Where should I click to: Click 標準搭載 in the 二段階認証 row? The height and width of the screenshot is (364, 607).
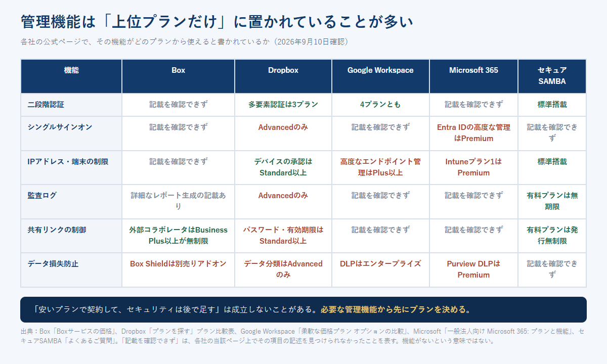[552, 105]
